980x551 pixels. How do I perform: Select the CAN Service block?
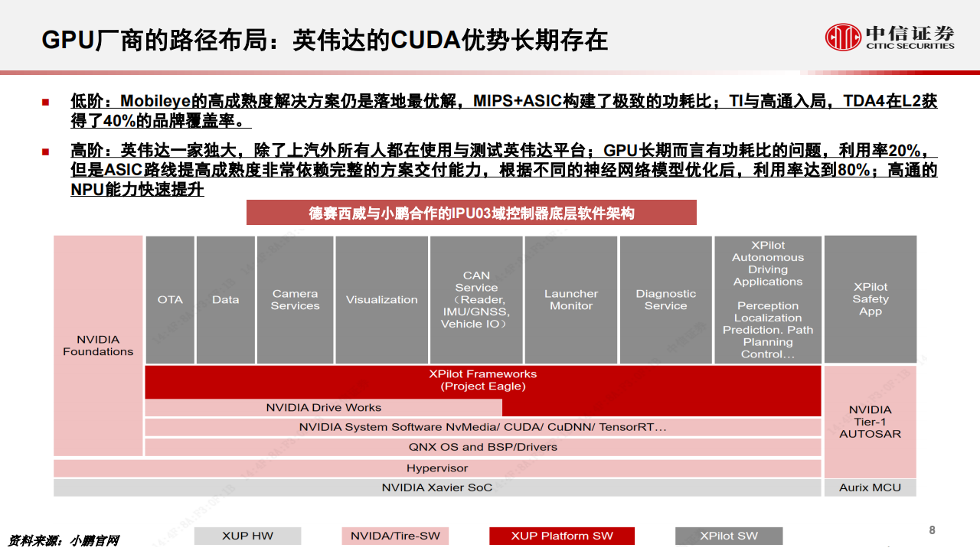[x=476, y=300]
